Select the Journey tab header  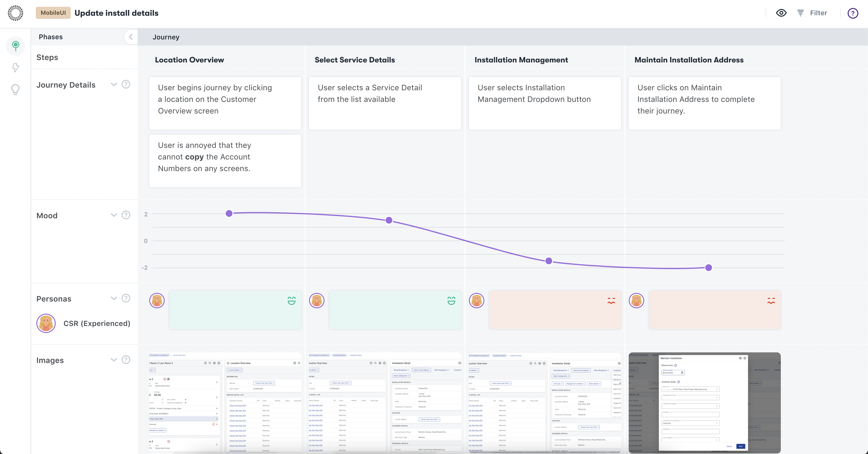[166, 37]
